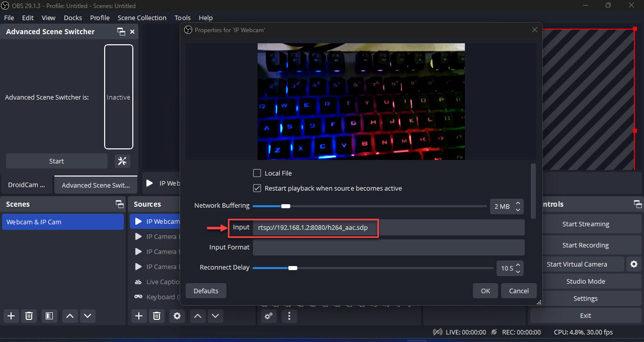Click Start Recording
This screenshot has width=644, height=342.
(x=586, y=245)
